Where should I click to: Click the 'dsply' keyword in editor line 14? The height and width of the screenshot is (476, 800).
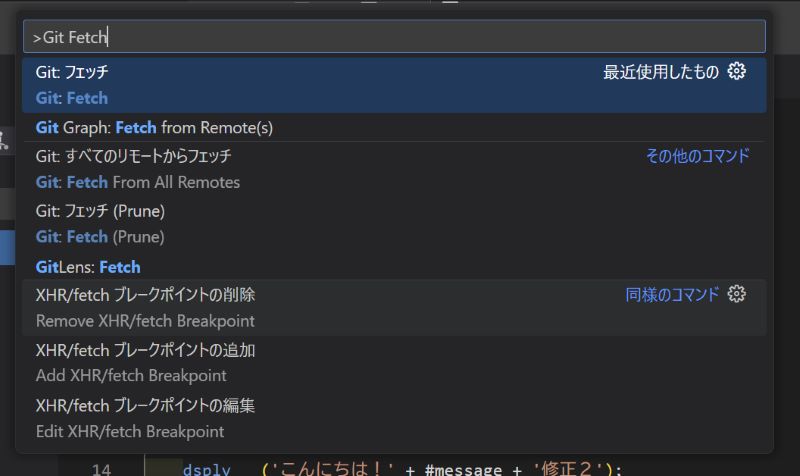207,469
